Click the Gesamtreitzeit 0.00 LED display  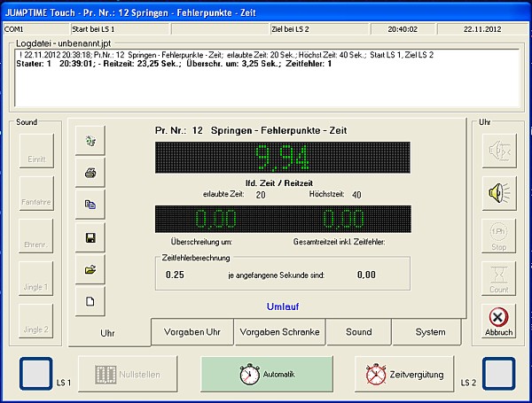pyautogui.click(x=343, y=219)
